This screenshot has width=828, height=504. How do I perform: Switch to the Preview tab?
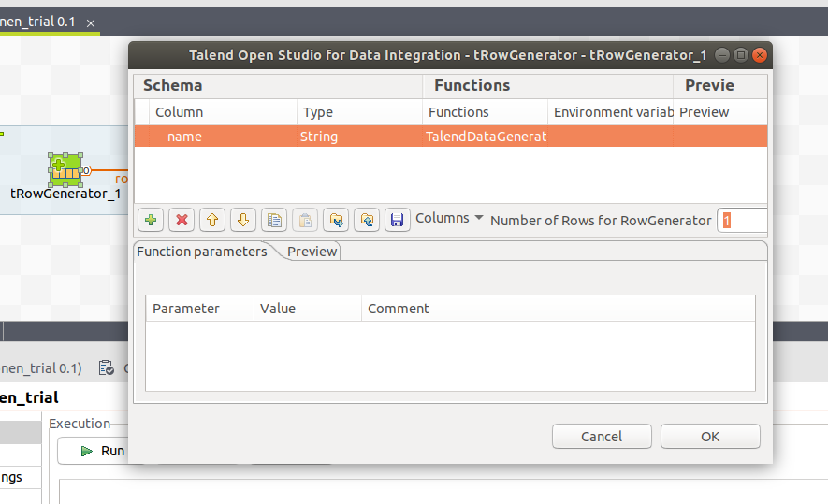(x=312, y=252)
